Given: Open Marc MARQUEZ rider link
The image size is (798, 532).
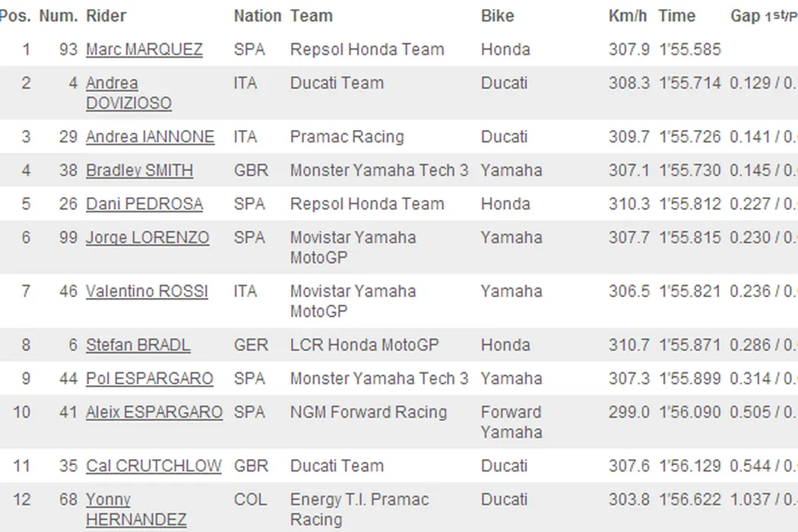Looking at the screenshot, I should pyautogui.click(x=144, y=50).
